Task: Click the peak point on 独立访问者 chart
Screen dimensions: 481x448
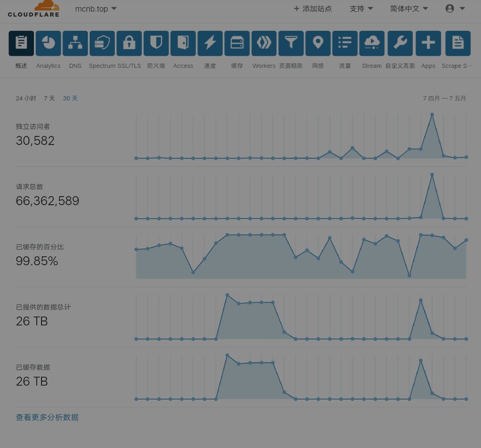Action: click(x=432, y=115)
